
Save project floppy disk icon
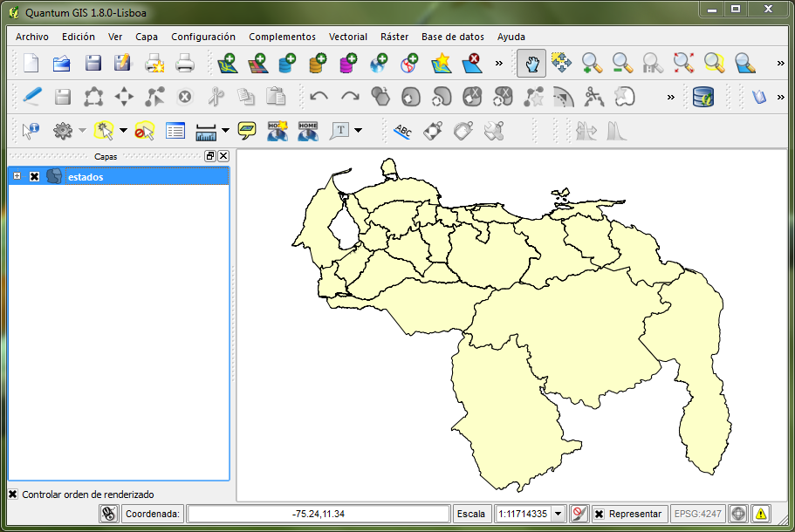click(x=93, y=64)
